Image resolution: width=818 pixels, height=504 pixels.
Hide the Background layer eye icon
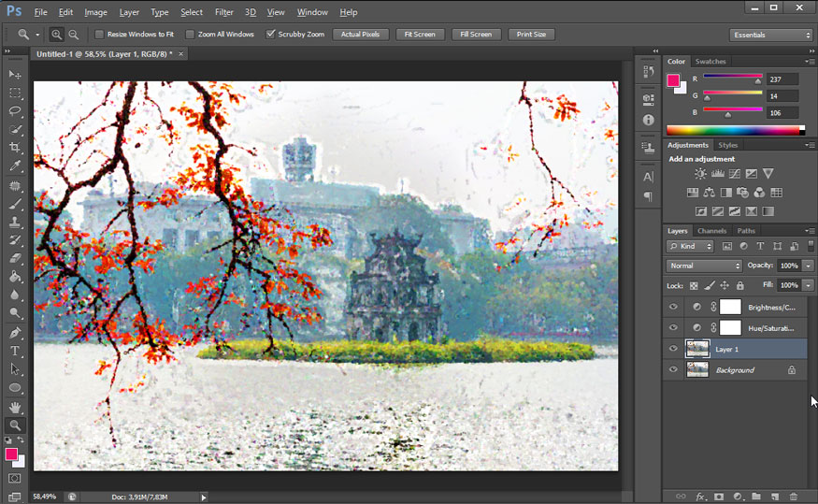pos(672,370)
